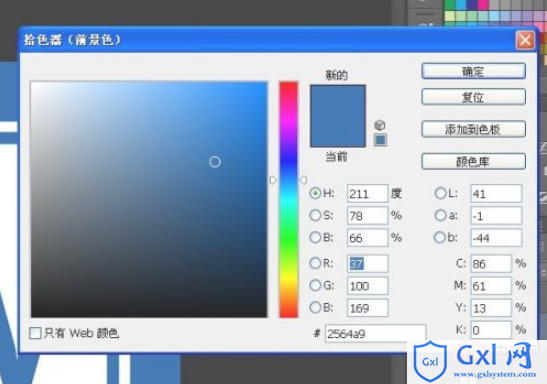Enable the 只有 Web 颜色 checkbox
547x384 pixels.
point(35,333)
